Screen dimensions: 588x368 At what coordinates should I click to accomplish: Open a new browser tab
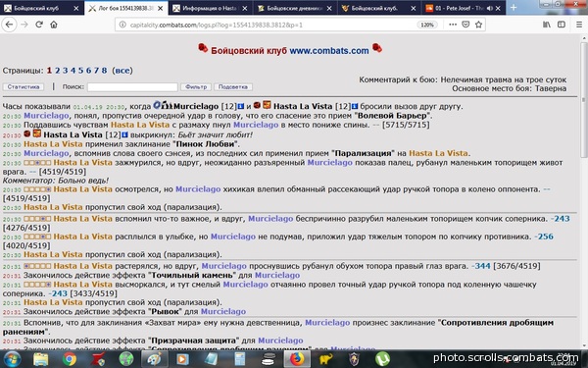point(514,8)
